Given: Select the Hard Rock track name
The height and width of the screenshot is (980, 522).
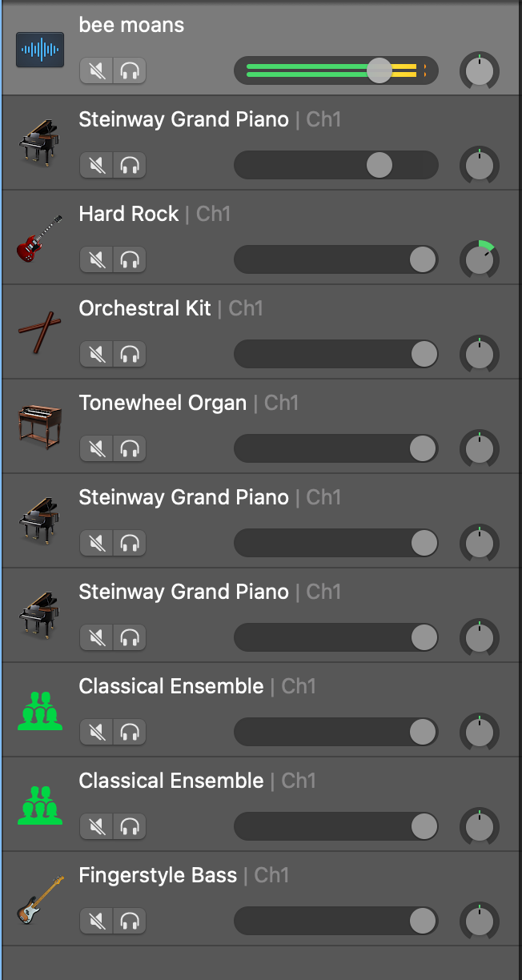Looking at the screenshot, I should [x=129, y=214].
